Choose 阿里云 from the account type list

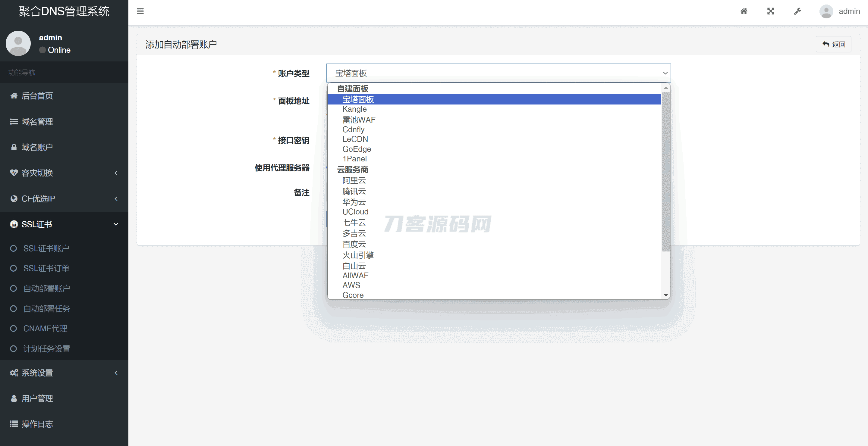354,181
